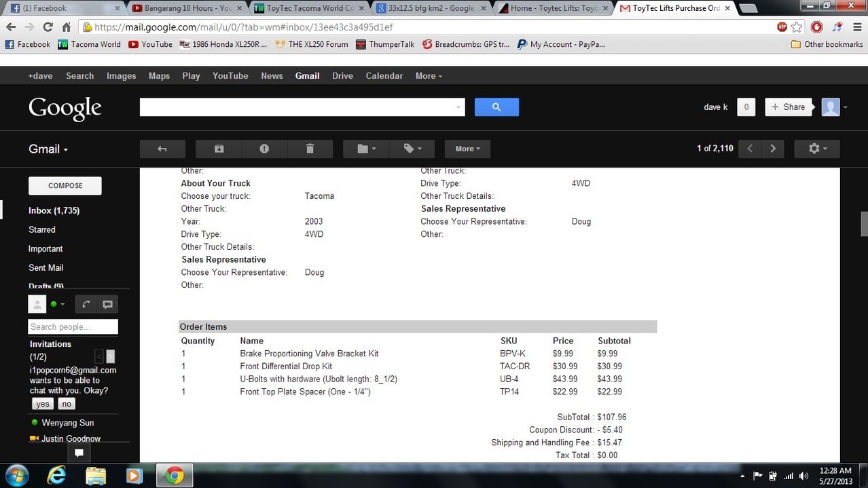This screenshot has width=868, height=488.
Task: Open Adblock Plus extension icon
Action: [x=782, y=27]
